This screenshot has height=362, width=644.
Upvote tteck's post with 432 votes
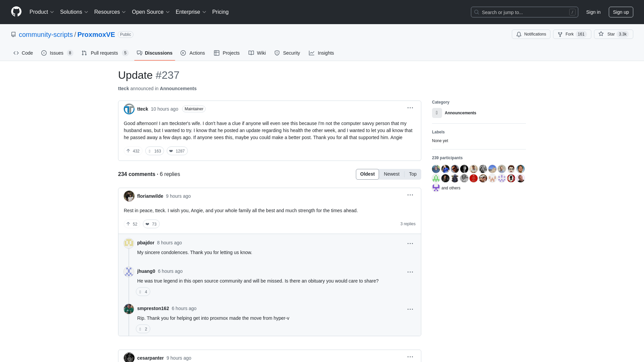(x=133, y=151)
